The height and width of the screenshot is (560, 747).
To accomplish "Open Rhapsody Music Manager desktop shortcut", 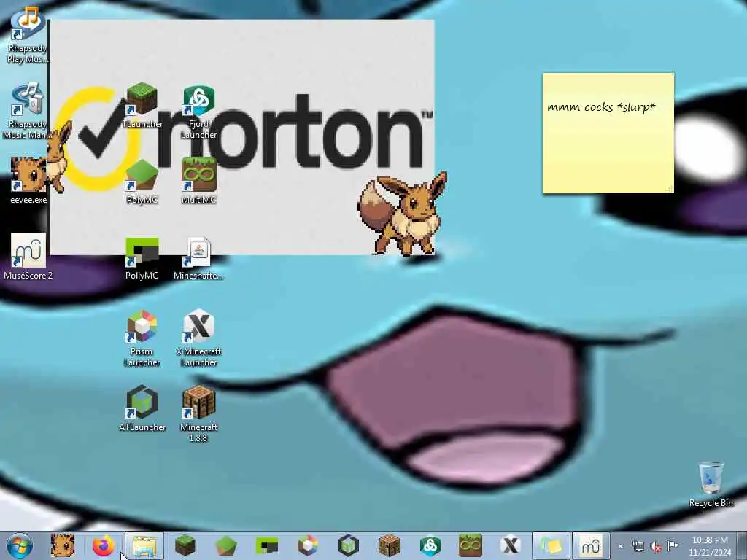I will point(28,111).
